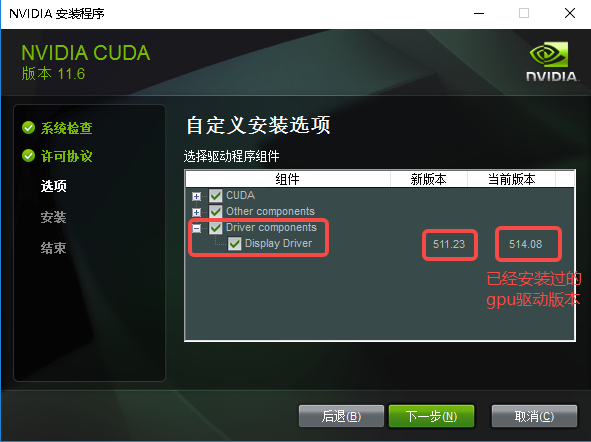
Task: Uncheck the Driver components checkbox
Action: tap(216, 228)
